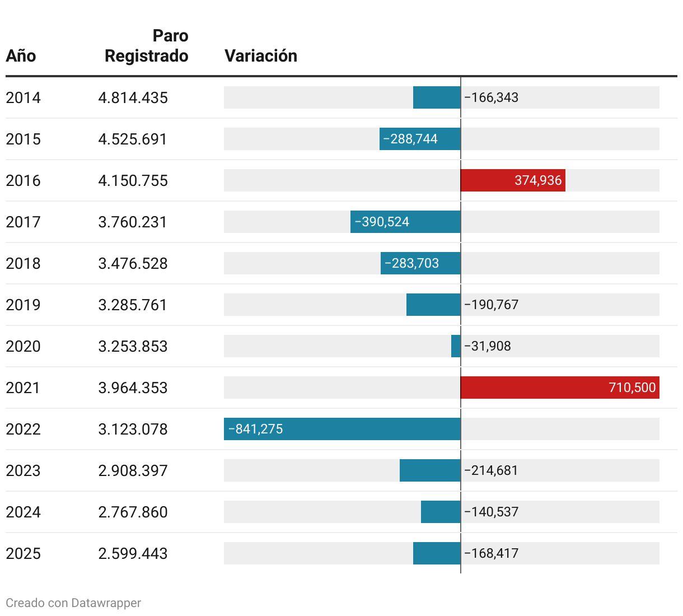Select the 4.814.435 registered unemployment value
The image size is (683, 616).
click(133, 97)
